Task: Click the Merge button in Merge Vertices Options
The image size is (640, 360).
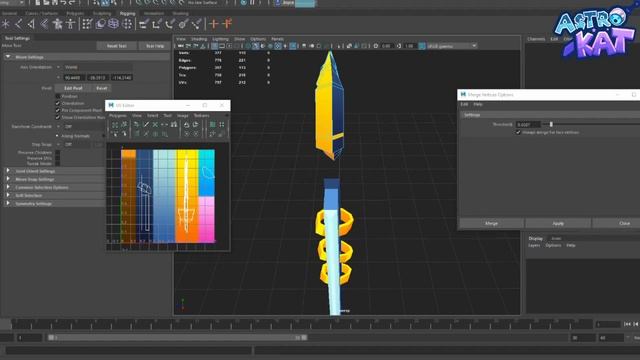Action: tap(491, 223)
